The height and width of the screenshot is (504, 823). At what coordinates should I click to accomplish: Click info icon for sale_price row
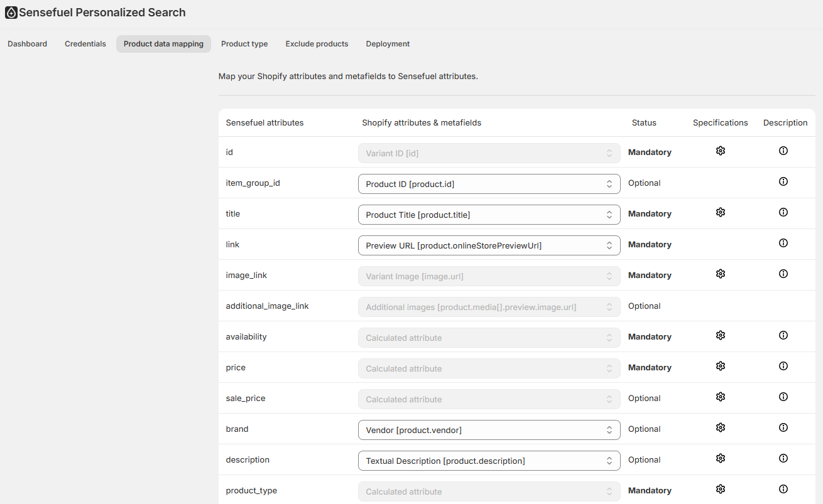click(x=783, y=397)
